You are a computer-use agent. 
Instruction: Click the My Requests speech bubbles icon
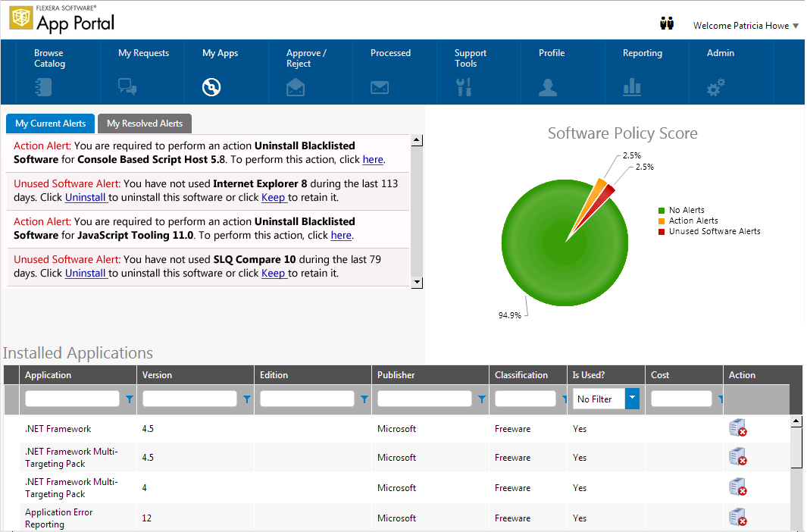coord(127,86)
